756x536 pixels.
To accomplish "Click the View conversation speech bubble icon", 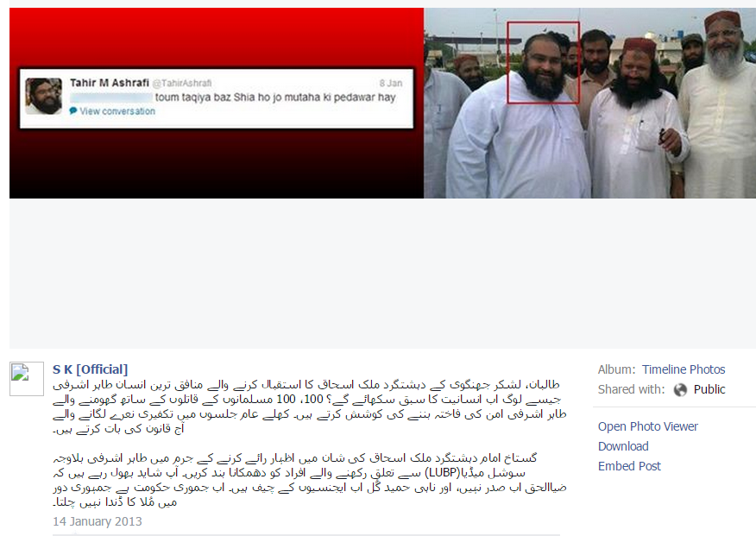I will click(72, 110).
